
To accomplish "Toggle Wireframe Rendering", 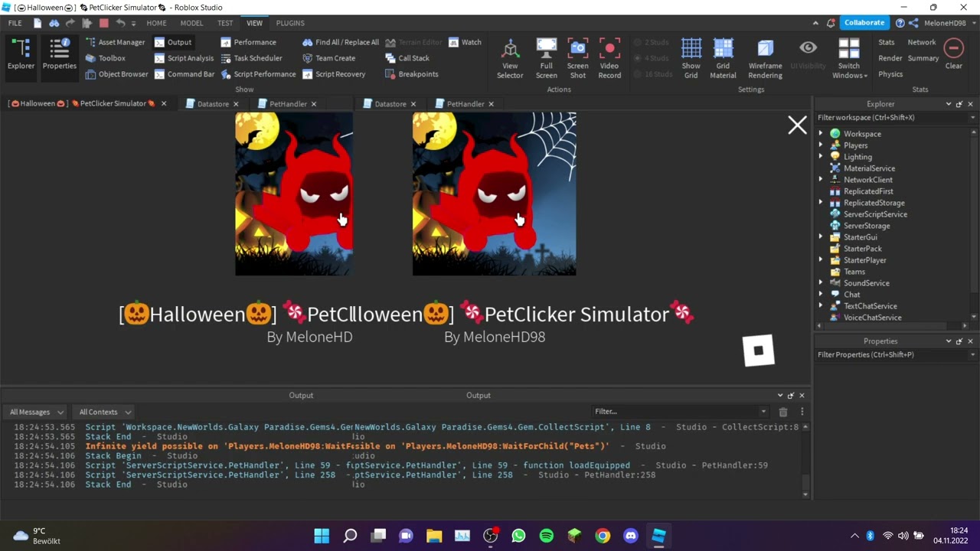I will (765, 58).
